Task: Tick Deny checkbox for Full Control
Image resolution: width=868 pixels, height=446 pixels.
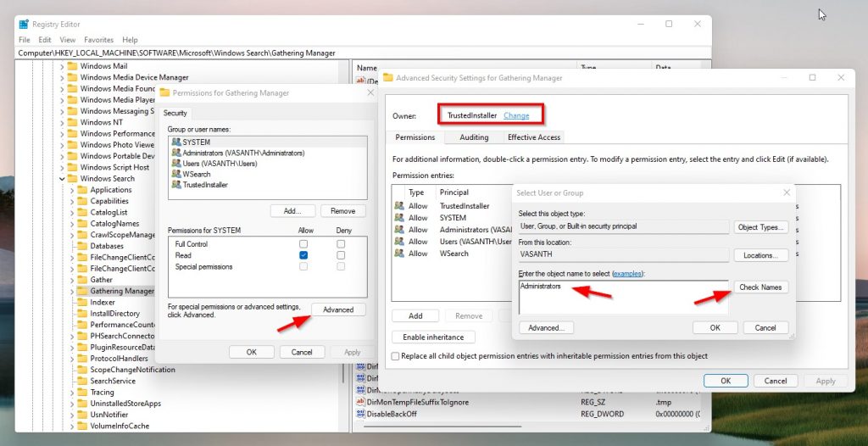Action: (341, 244)
